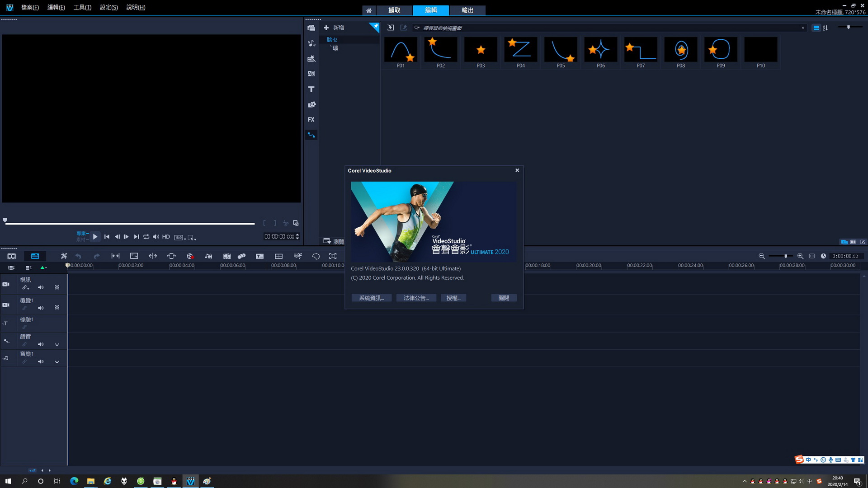Open the Template library icon
The height and width of the screenshot is (488, 868).
pos(311,59)
